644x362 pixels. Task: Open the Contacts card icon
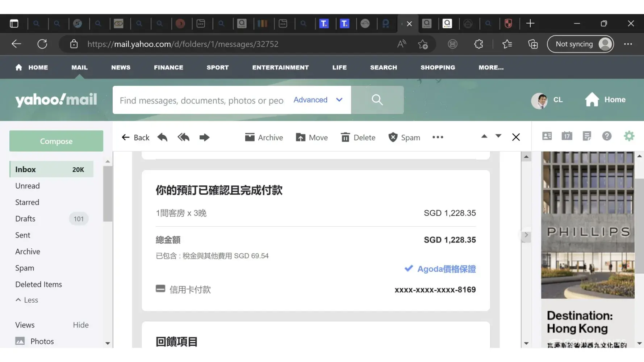[547, 136]
